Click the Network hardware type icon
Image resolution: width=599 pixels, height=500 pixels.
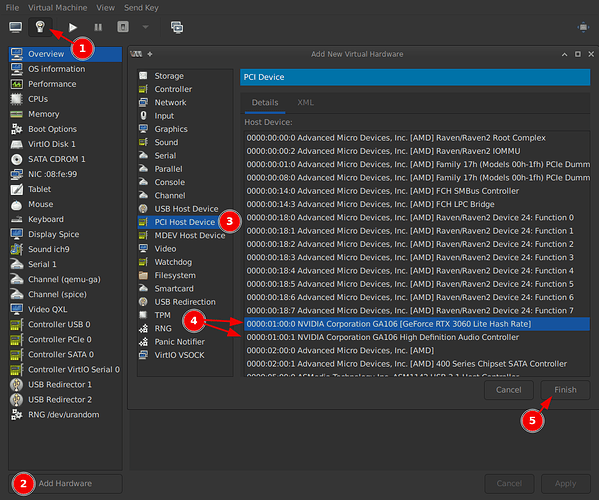coord(143,102)
